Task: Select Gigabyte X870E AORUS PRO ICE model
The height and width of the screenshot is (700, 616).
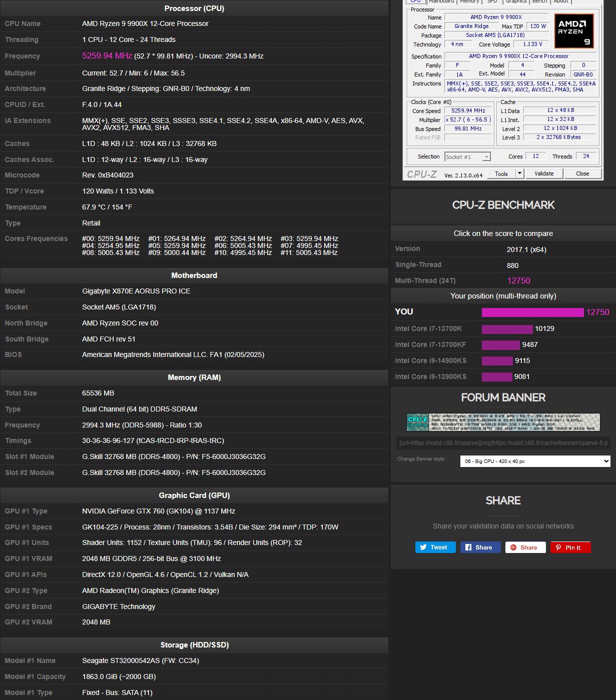Action: tap(136, 291)
